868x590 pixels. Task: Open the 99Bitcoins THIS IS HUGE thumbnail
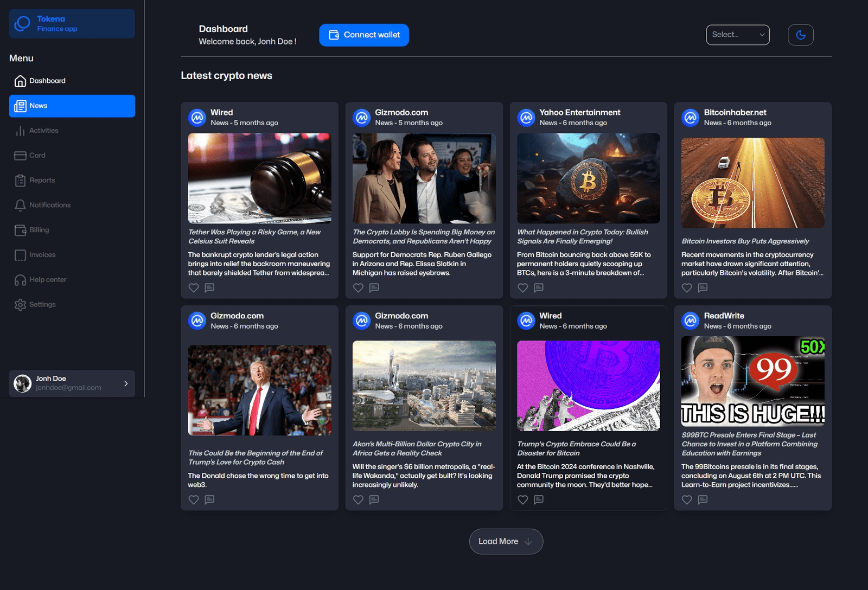[x=752, y=381]
